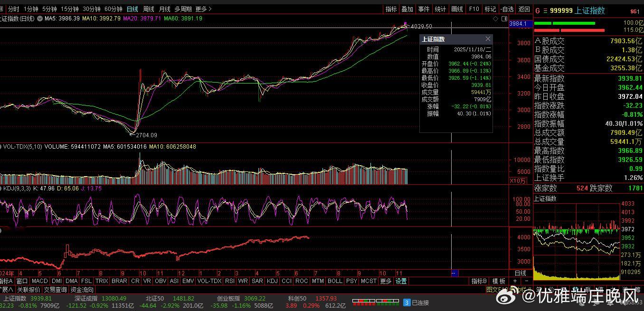
Task: Open the 窗口 window option
Action: pos(22,281)
